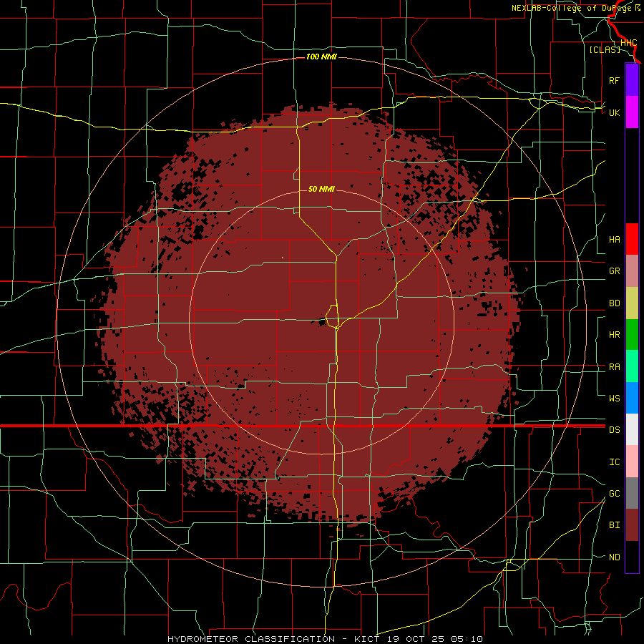
Task: Select the IC light-pink legend swatch
Action: pos(632,462)
